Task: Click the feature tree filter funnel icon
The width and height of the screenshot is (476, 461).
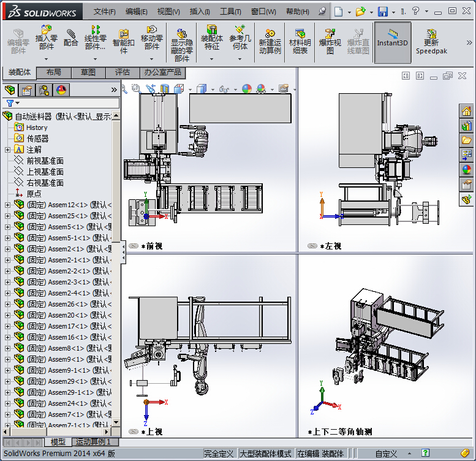Action: point(10,103)
